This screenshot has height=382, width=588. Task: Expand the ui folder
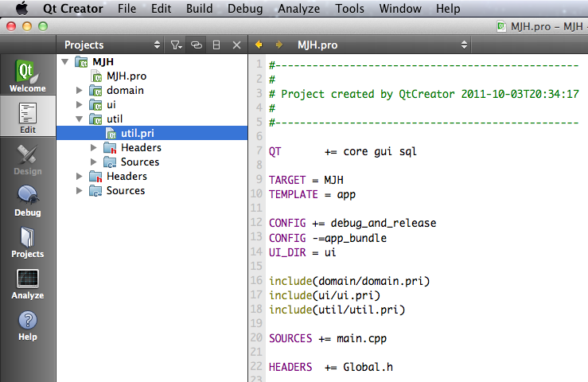pyautogui.click(x=79, y=105)
